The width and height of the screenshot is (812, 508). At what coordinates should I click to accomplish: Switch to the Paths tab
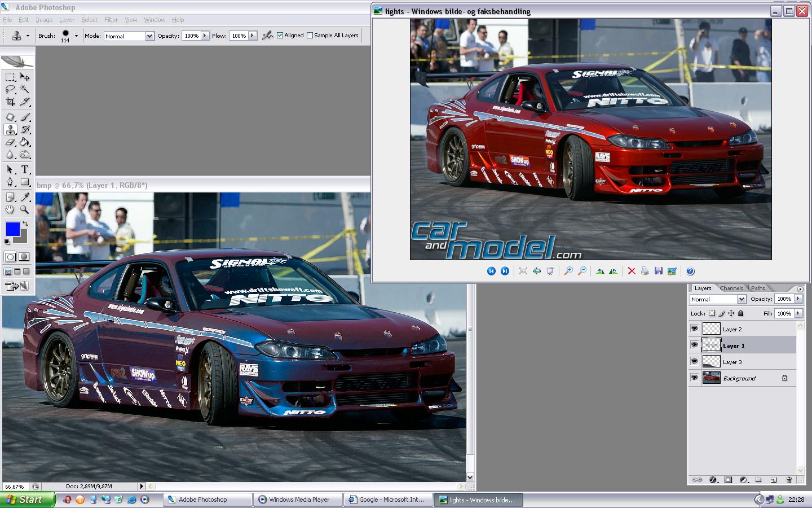[758, 288]
